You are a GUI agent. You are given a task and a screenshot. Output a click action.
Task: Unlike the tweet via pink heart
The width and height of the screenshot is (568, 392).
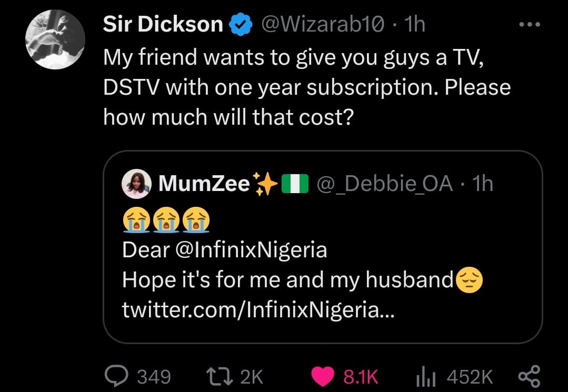pos(323,376)
